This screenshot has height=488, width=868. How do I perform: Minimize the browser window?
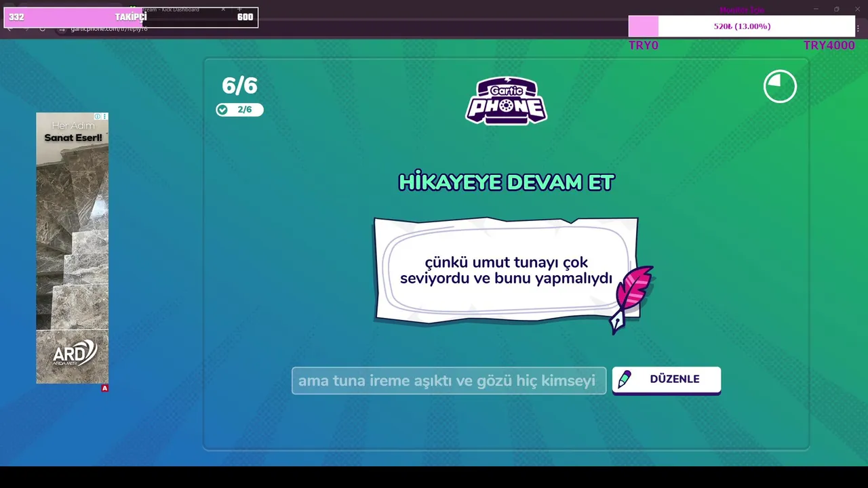816,9
